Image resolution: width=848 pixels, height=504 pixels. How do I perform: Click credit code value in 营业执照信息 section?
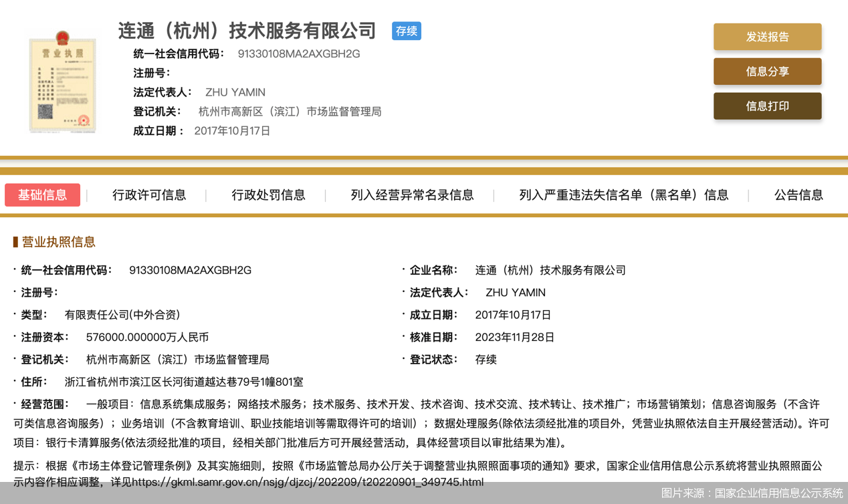191,271
